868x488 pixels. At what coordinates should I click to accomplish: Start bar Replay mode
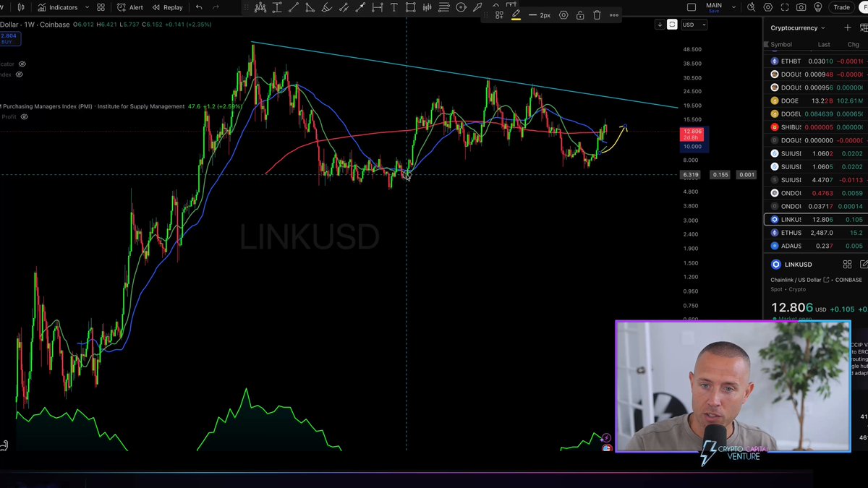(167, 7)
